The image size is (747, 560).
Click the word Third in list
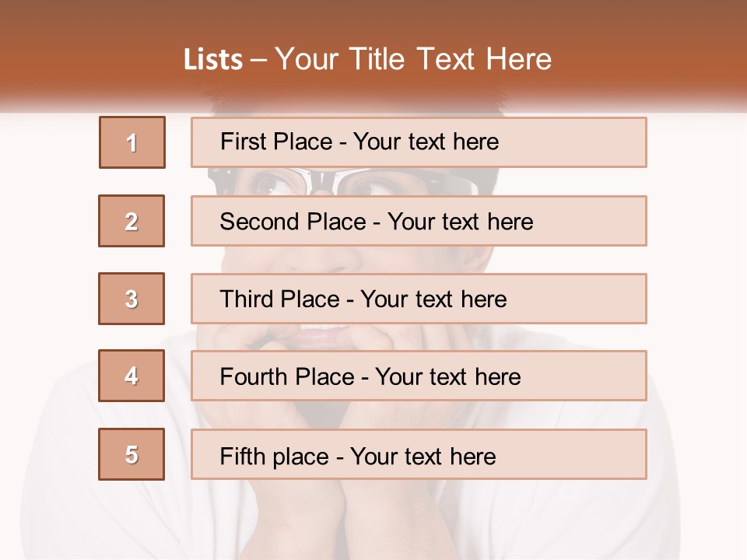[x=246, y=299]
